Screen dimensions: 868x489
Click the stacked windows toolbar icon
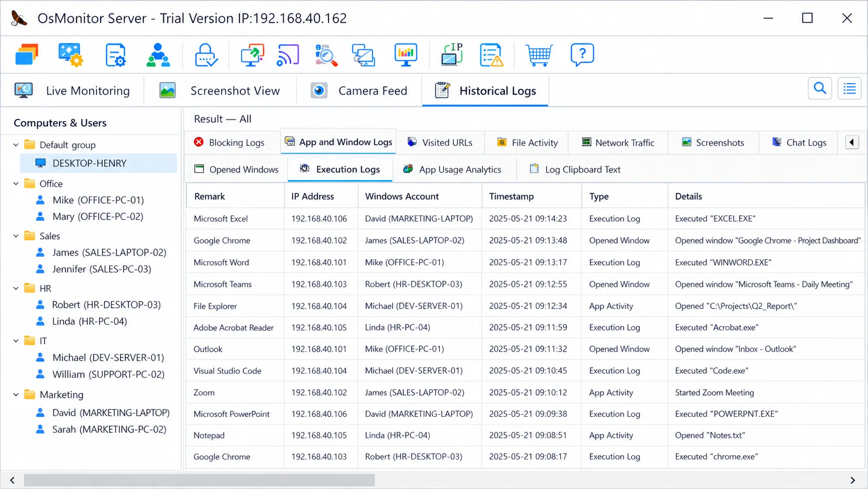(27, 55)
